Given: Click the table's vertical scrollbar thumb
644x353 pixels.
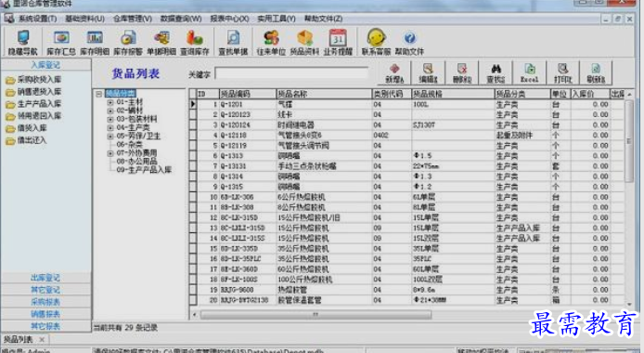Looking at the screenshot, I should click(629, 141).
